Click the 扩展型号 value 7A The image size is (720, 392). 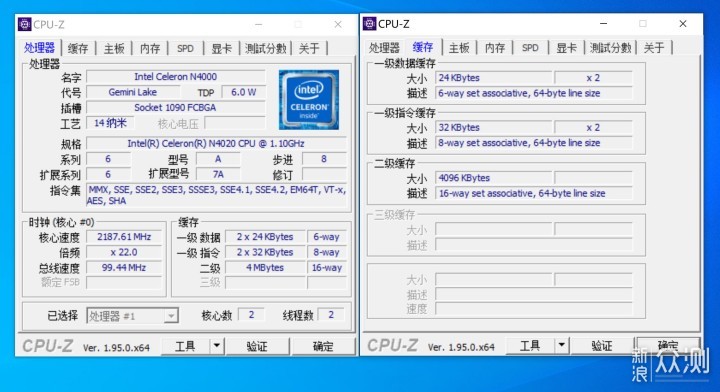[218, 174]
